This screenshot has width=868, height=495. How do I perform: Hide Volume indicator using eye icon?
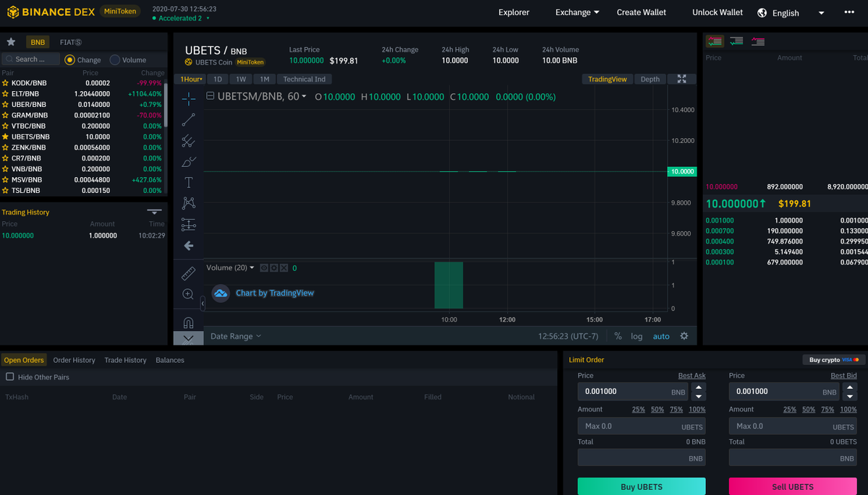tap(264, 268)
